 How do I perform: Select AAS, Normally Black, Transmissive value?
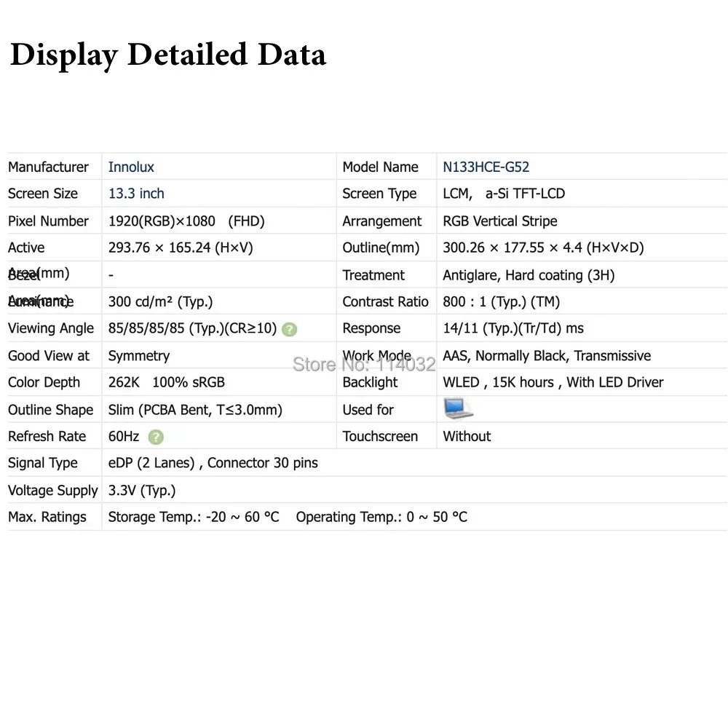(547, 356)
